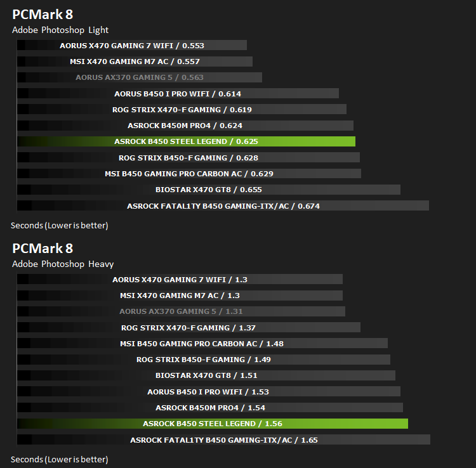The width and height of the screenshot is (476, 468).
Task: Click the green ASROCK B450 STEEL LEGEND 0.625 bar
Action: [186, 141]
